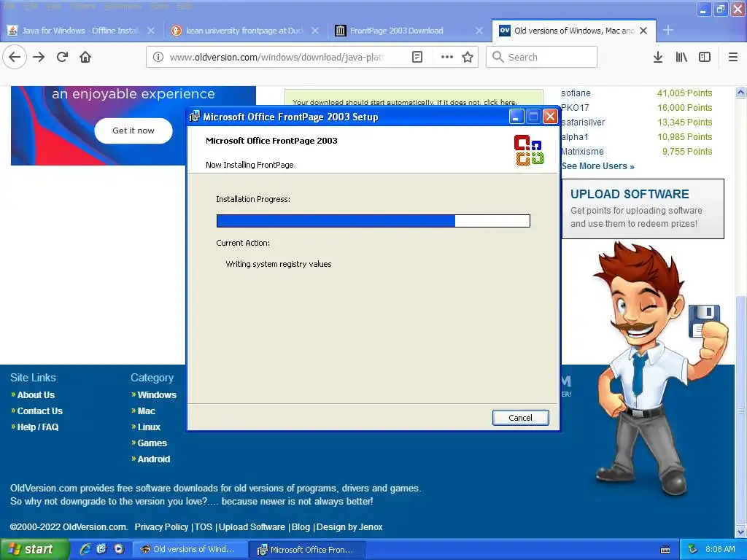Open the library bookshelf icon
This screenshot has height=560, width=747.
click(x=681, y=57)
